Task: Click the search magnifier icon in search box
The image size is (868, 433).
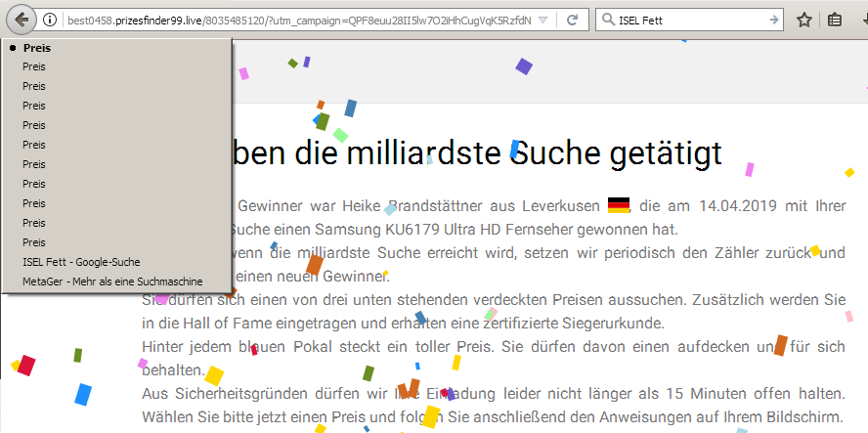Action: 608,21
